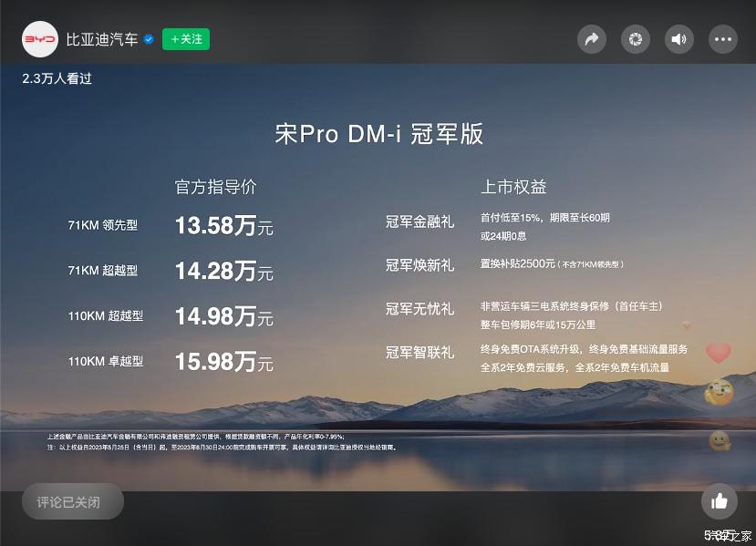Screen dimensions: 756x546
Task: Select the 71KM 领先型 row label
Action: coord(103,225)
